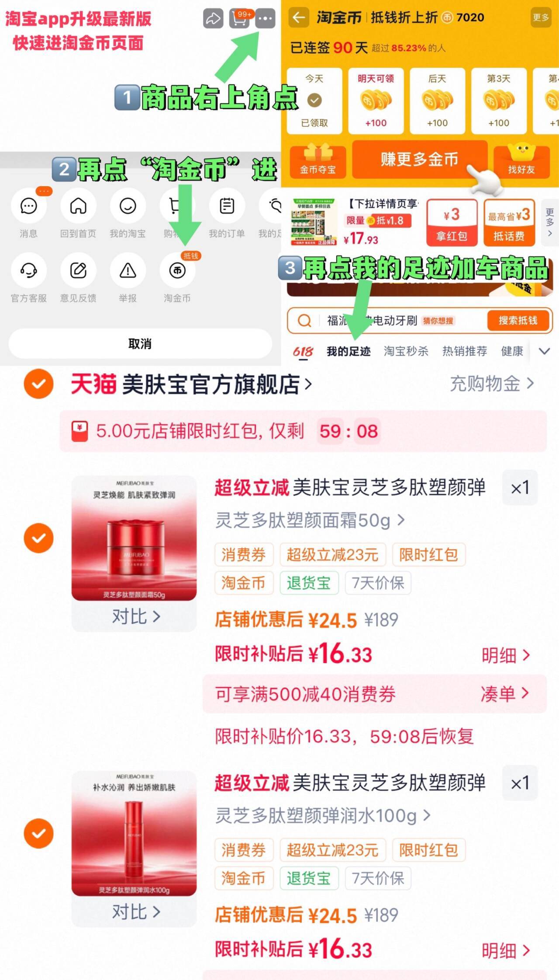The width and height of the screenshot is (559, 980).
Task: Switch to the 淘宝秒杀 tab
Action: pyautogui.click(x=406, y=351)
